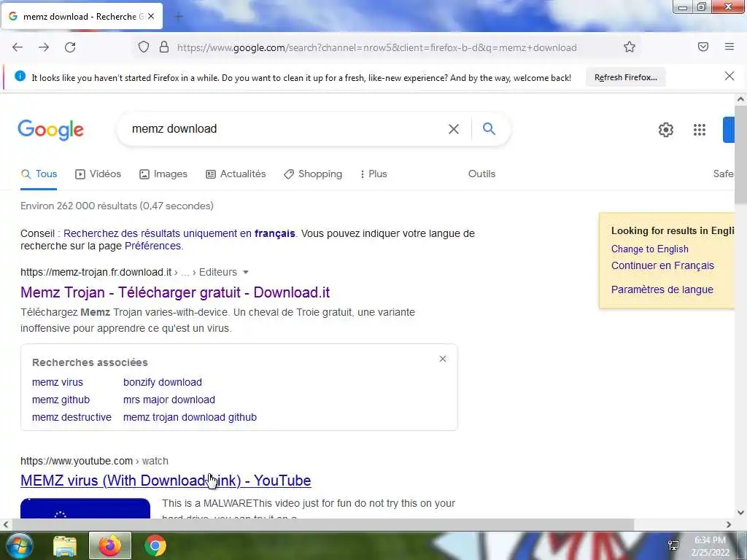Click the scroll right arrow
Image resolution: width=747 pixels, height=560 pixels.
coord(729,525)
